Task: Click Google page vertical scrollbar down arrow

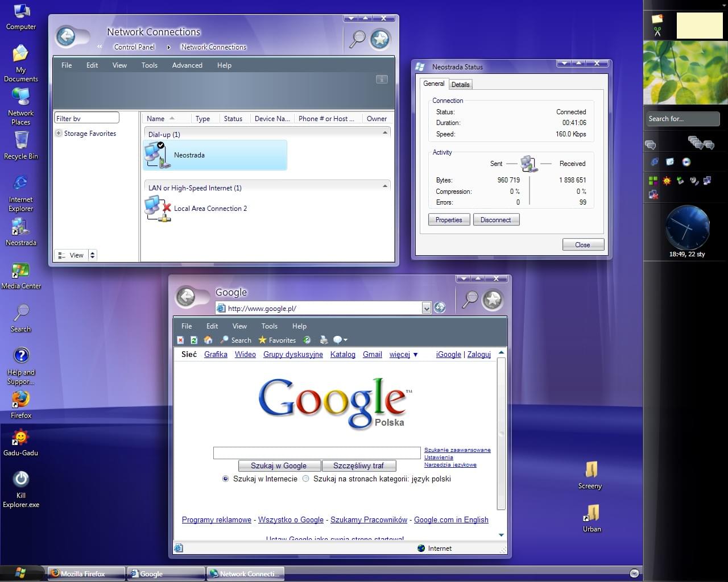Action: tap(501, 535)
